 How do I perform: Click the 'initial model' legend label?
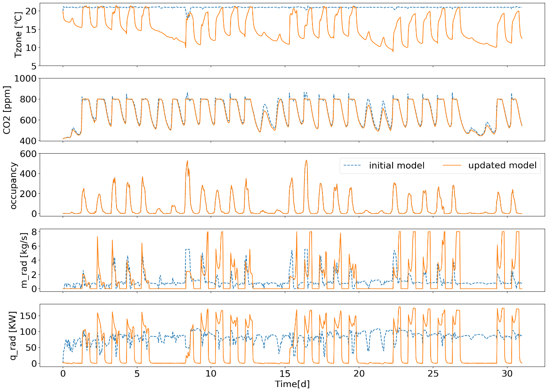click(x=396, y=166)
